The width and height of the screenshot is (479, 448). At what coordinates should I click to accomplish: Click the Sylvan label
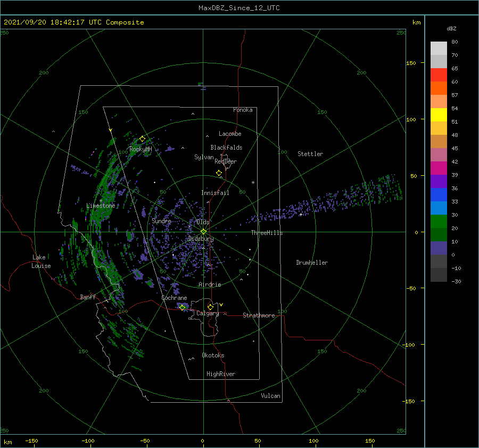click(204, 157)
